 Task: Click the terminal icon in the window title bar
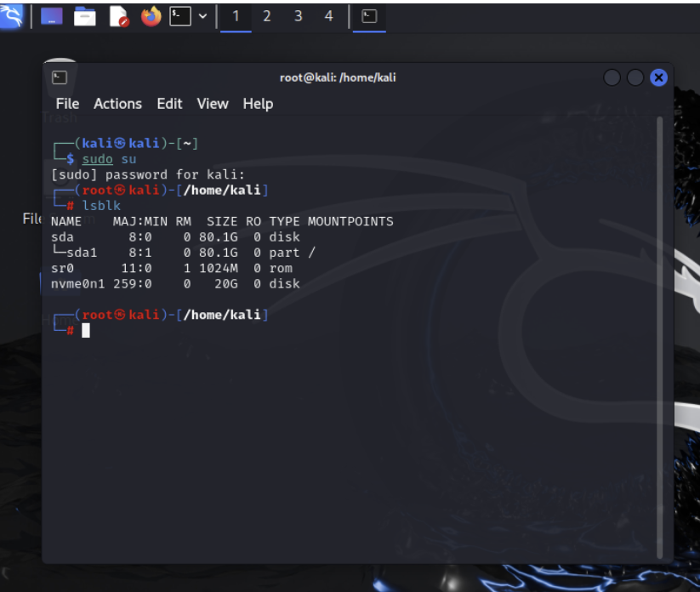tap(60, 77)
